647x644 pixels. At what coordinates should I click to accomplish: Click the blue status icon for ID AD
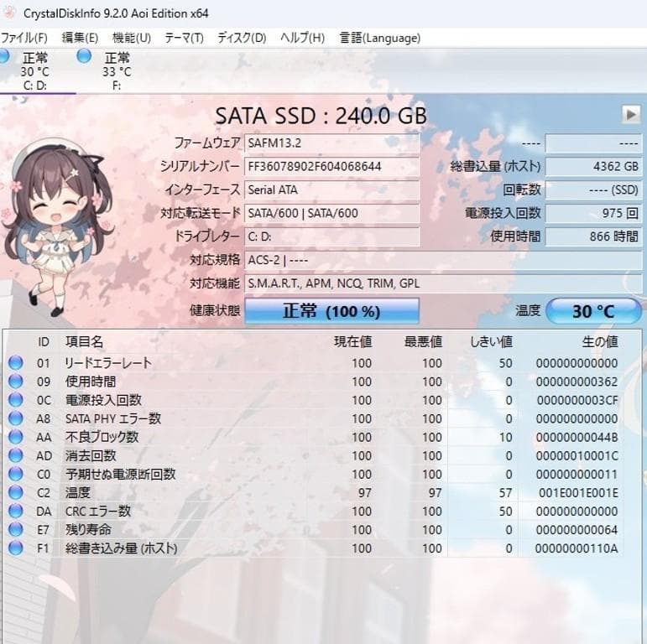point(16,455)
